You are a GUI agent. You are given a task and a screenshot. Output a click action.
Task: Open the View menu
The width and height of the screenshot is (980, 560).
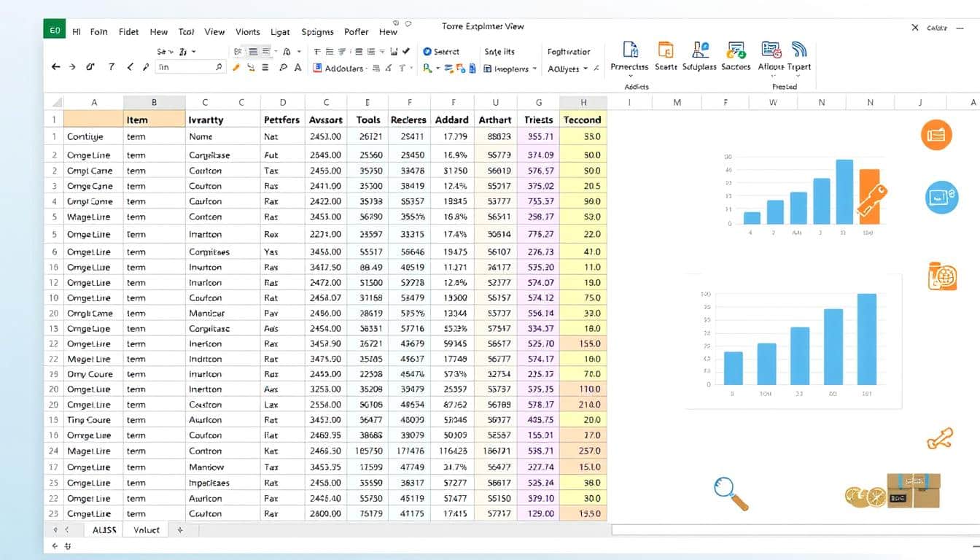(214, 32)
